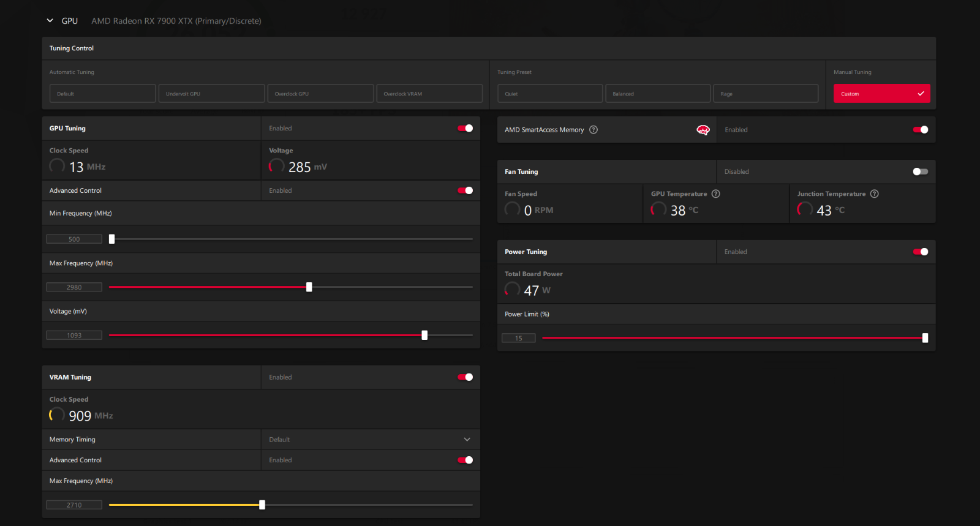980x526 pixels.
Task: Open GPU Temperature help icon
Action: [x=716, y=194]
